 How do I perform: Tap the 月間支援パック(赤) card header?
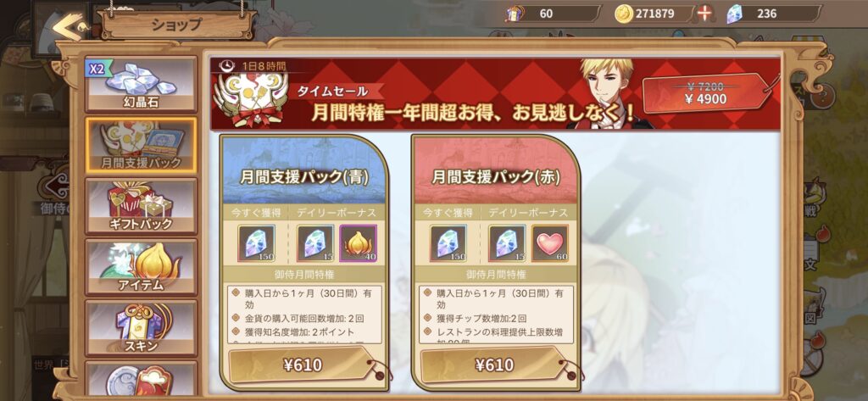[x=495, y=170]
